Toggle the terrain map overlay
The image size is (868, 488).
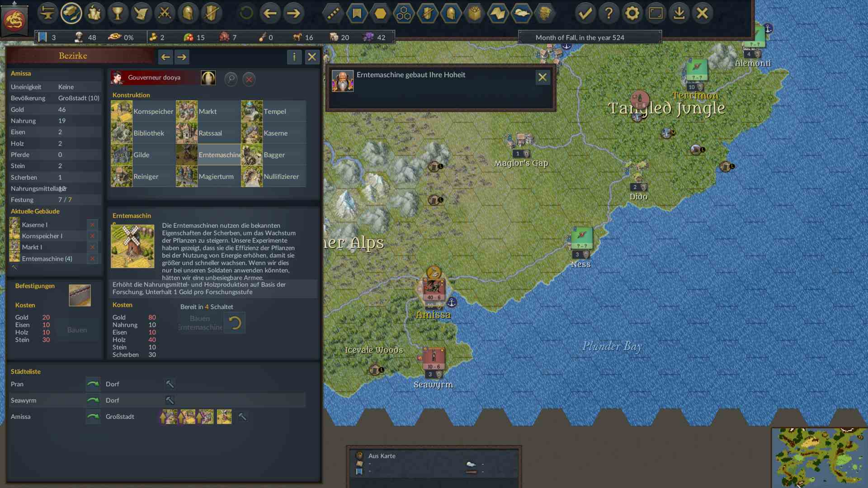[x=498, y=14]
